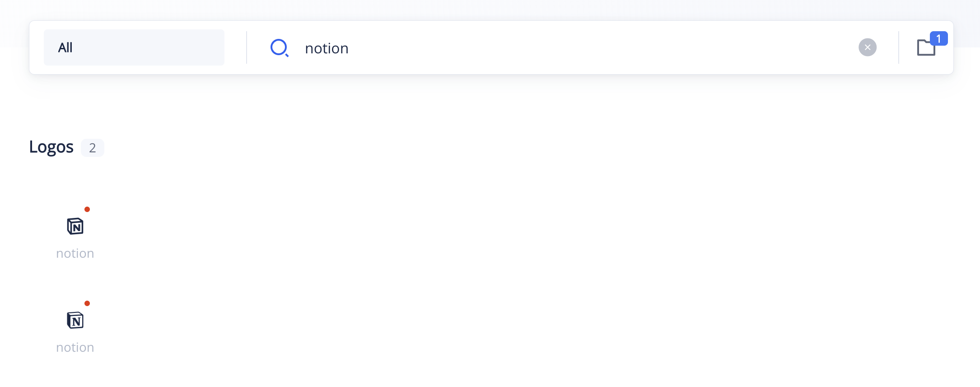
Task: Collapse the Logos results section
Action: click(x=51, y=147)
